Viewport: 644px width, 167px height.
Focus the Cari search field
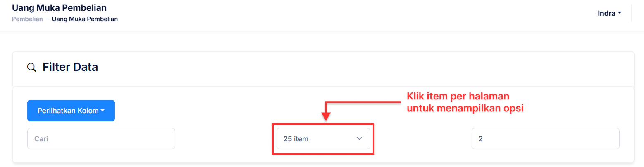pos(101,139)
